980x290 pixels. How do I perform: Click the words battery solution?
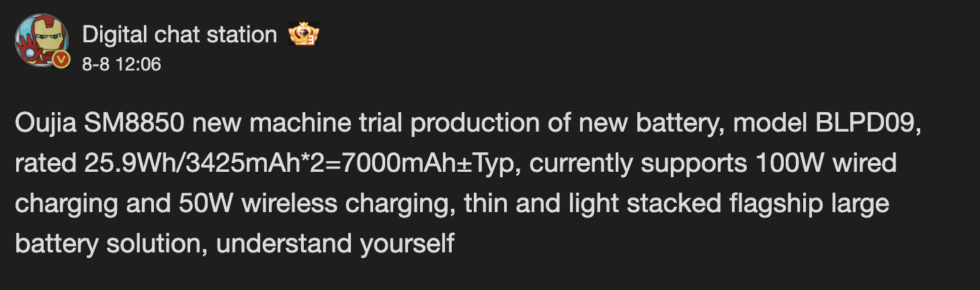click(x=112, y=243)
